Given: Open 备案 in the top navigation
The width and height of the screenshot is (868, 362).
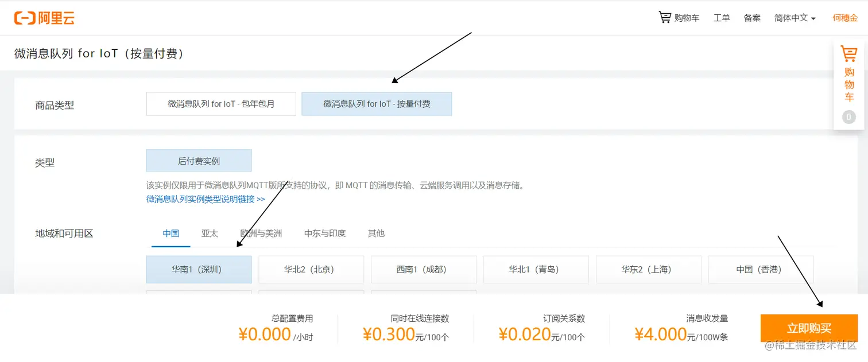Looking at the screenshot, I should tap(752, 18).
